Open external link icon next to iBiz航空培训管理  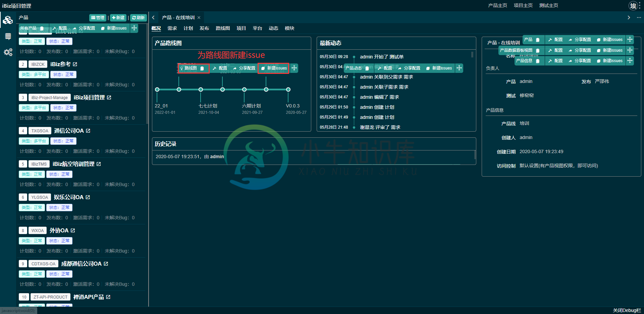point(99,164)
